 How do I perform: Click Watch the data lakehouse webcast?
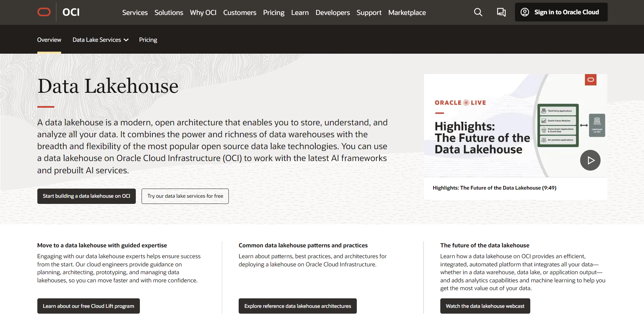coord(485,306)
